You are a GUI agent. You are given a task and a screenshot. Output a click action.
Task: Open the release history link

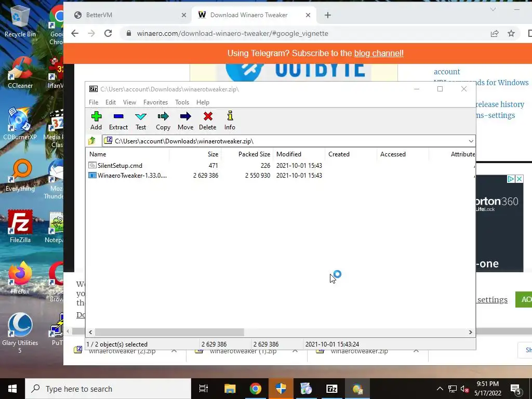500,104
